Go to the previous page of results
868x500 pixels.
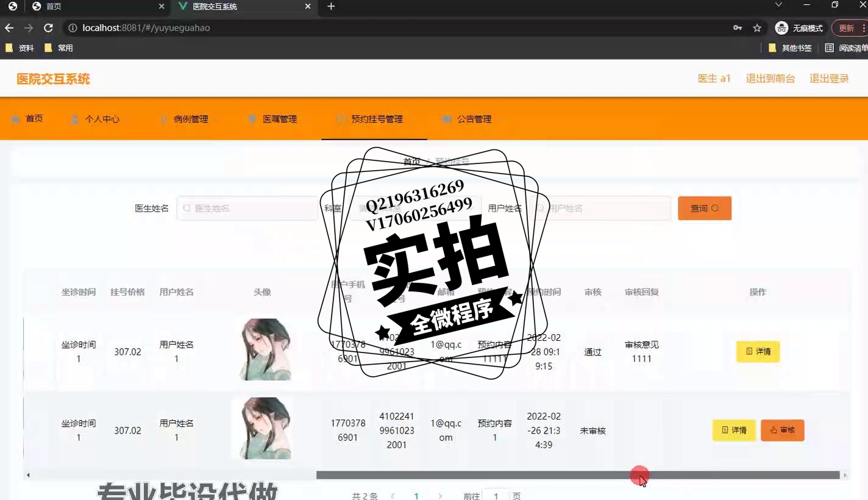pyautogui.click(x=393, y=496)
